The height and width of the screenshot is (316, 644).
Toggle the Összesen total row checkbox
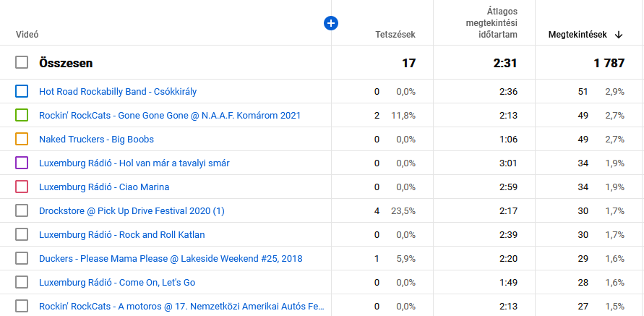tap(22, 63)
